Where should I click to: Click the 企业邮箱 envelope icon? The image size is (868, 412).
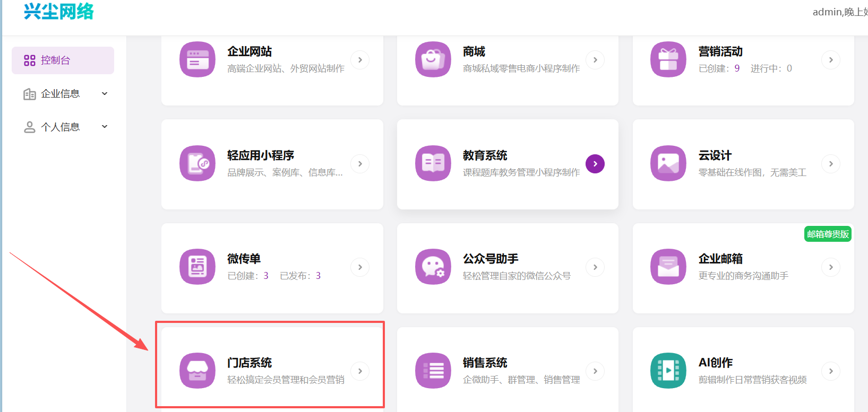pyautogui.click(x=668, y=267)
